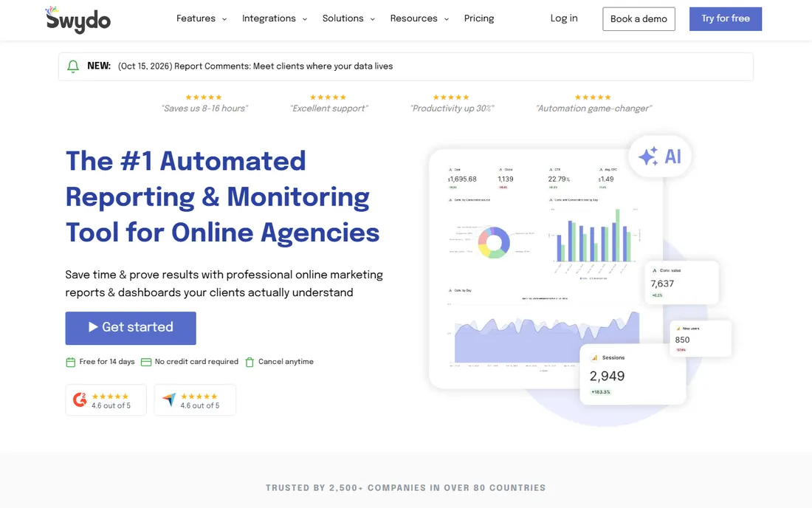The image size is (812, 508).
Task: Click the Sessions 2,949 card
Action: 633,374
